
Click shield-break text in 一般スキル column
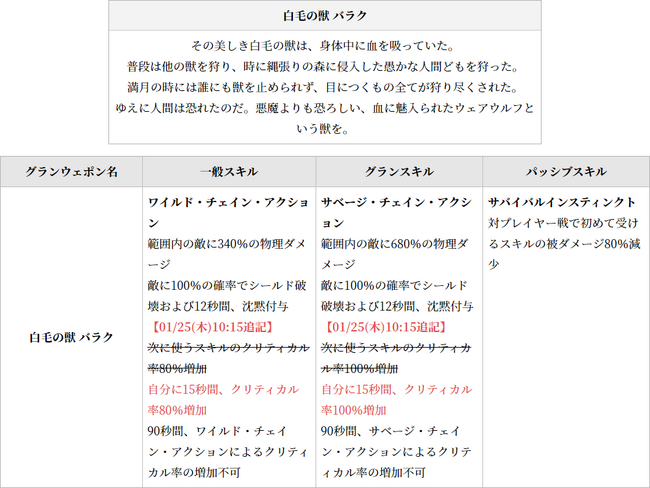(227, 296)
